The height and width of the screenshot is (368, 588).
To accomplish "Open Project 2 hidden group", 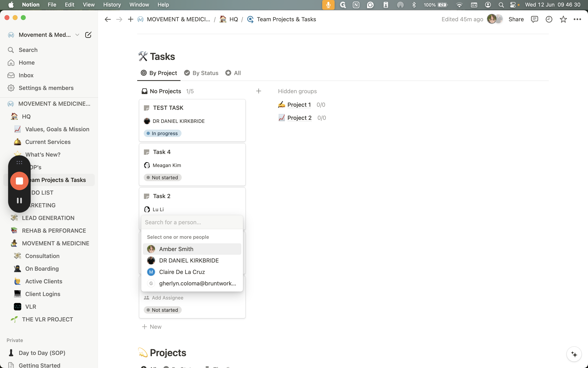I will point(299,118).
